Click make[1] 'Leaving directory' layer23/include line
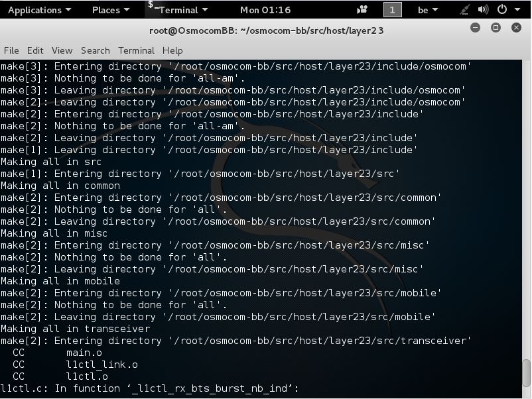The height and width of the screenshot is (399, 532). pos(209,150)
